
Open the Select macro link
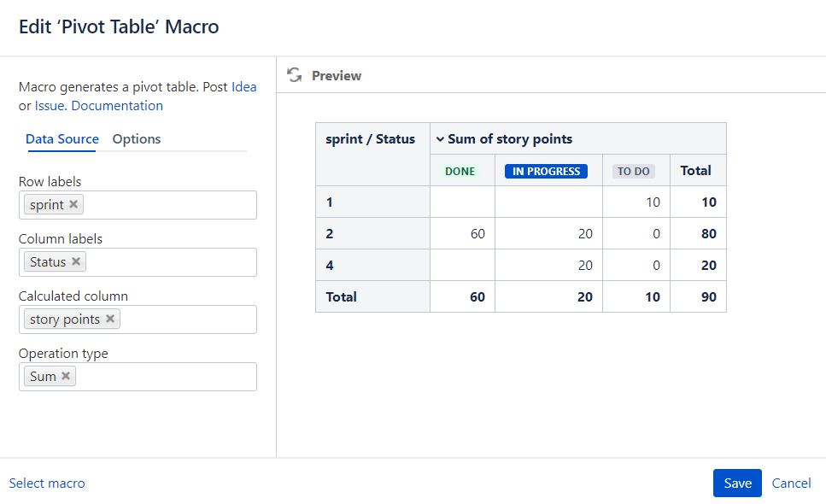point(47,483)
